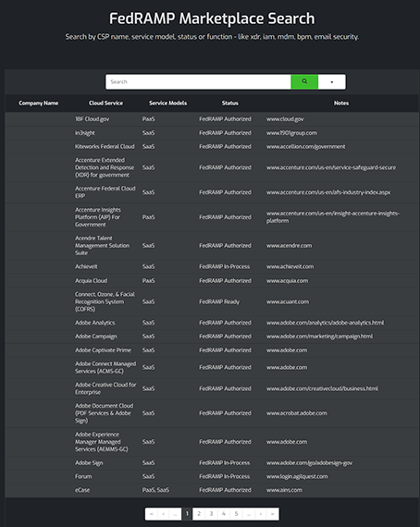Viewport: 420px width, 527px height.
Task: Click www.achieveit.com note
Action: pyautogui.click(x=290, y=266)
